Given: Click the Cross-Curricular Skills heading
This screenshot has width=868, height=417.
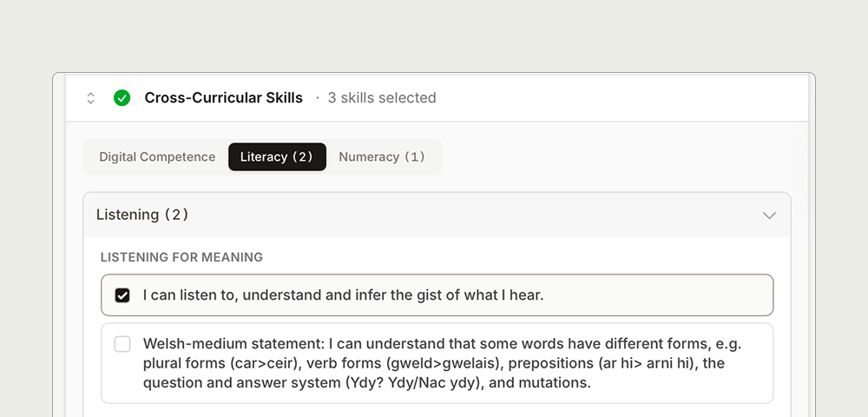Looking at the screenshot, I should [223, 98].
